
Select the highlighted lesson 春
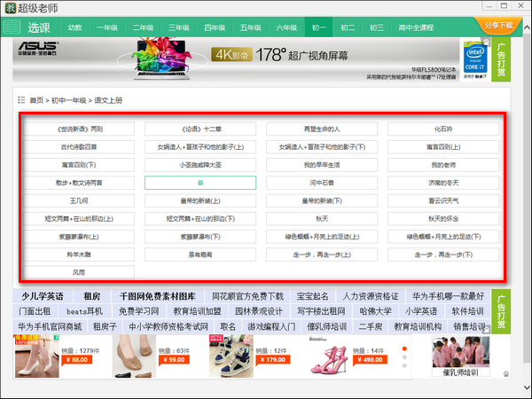pyautogui.click(x=200, y=183)
